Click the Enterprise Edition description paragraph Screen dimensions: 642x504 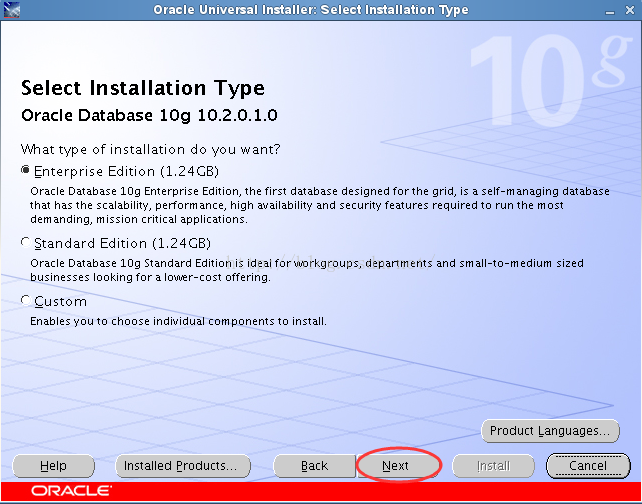[320, 205]
